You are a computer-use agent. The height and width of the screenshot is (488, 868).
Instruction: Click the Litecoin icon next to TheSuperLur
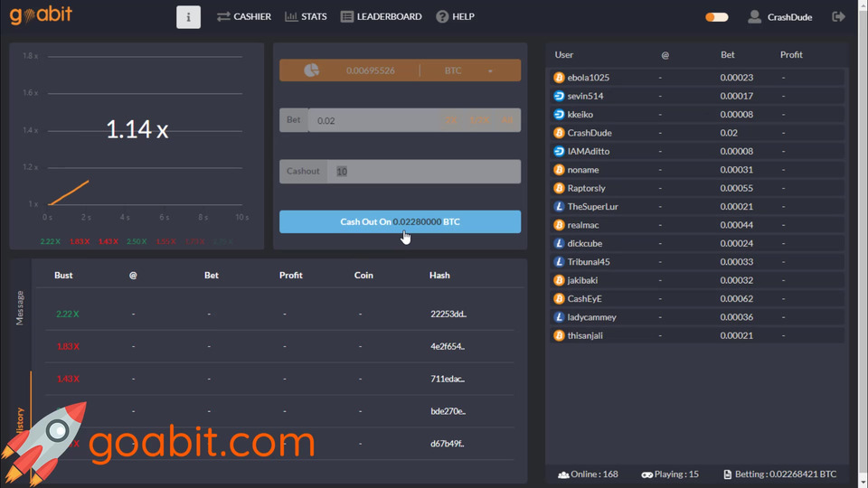point(559,206)
